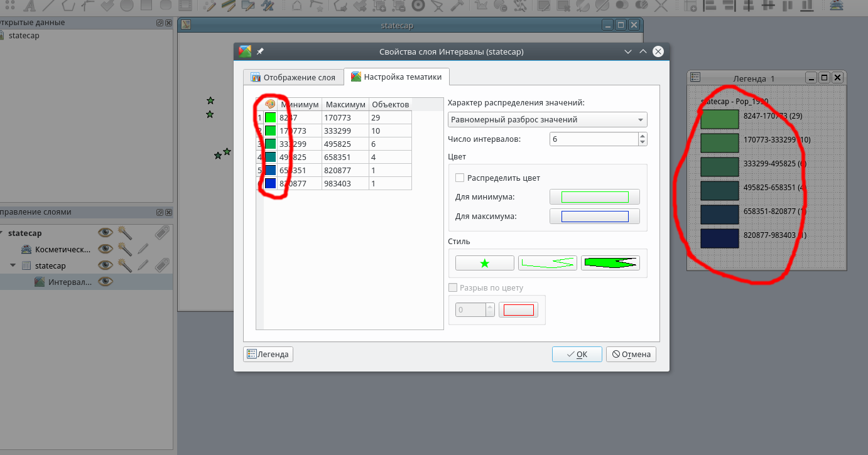Pick the Для минимума green color swatch
Screen dimensions: 868x455
coord(594,197)
